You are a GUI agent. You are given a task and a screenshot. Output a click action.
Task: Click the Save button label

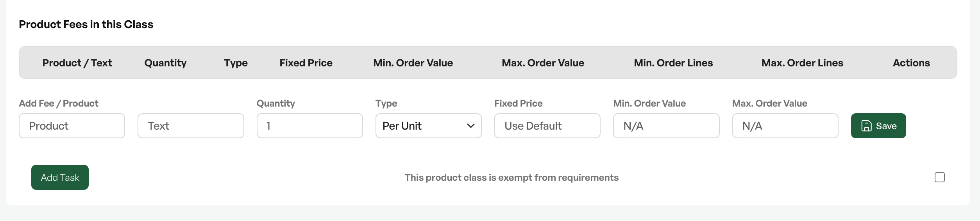[886, 126]
